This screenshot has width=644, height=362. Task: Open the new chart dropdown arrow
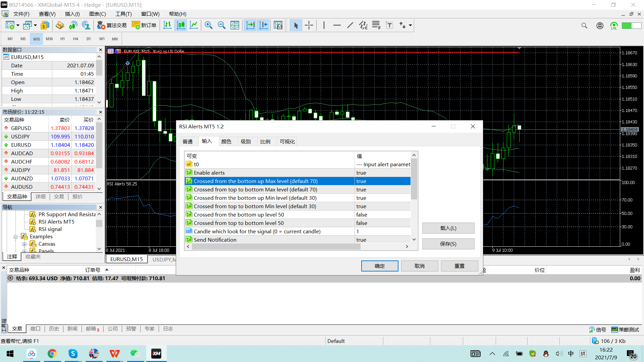click(18, 25)
